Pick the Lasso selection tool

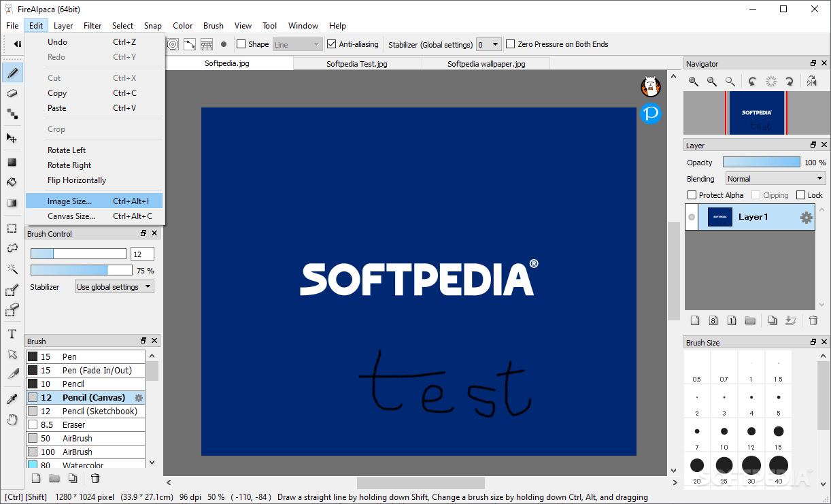click(12, 247)
